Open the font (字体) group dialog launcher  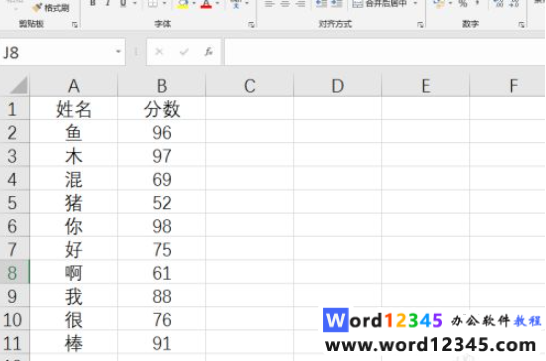[x=251, y=24]
